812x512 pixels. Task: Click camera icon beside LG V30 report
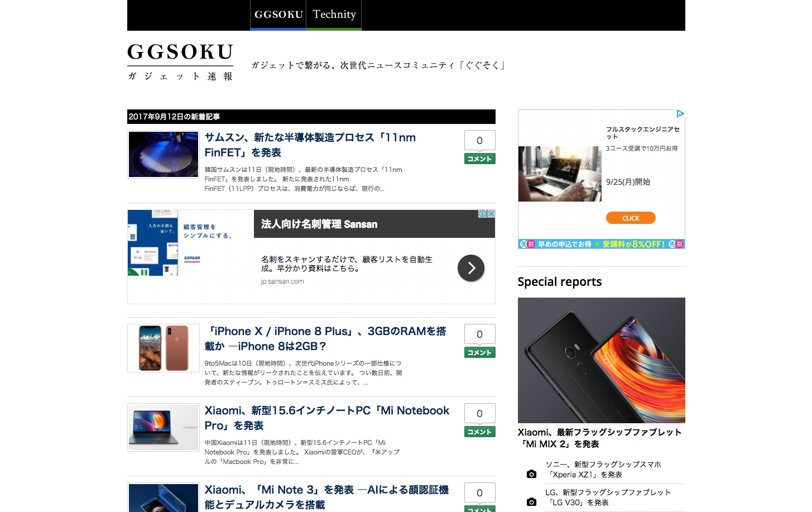tap(531, 502)
